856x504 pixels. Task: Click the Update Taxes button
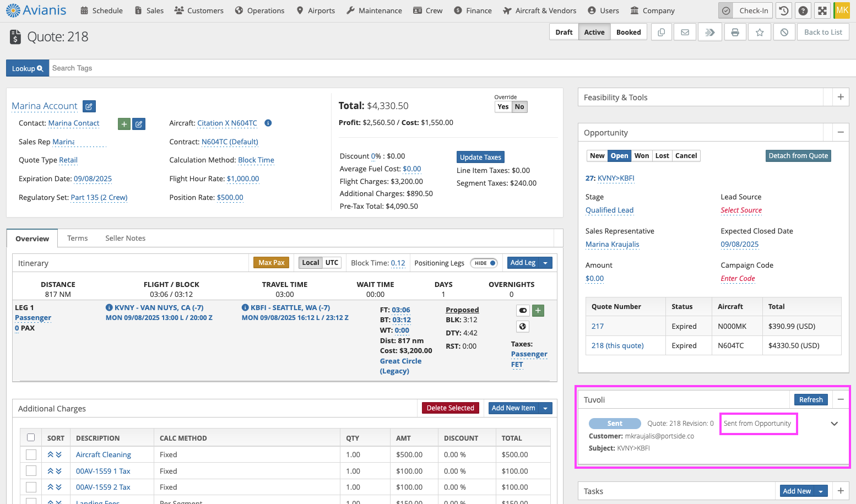(x=480, y=157)
